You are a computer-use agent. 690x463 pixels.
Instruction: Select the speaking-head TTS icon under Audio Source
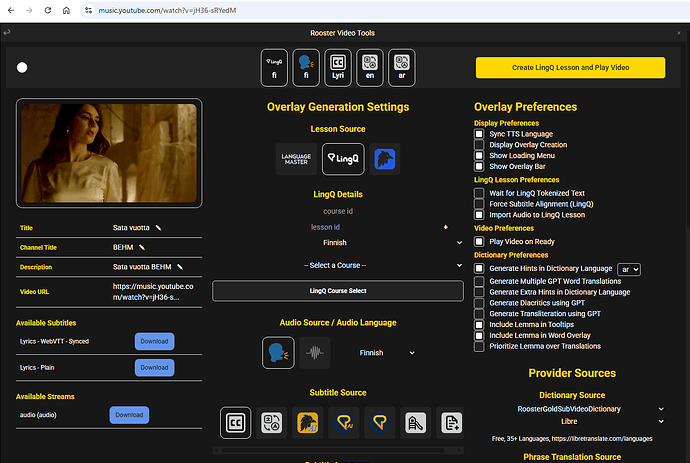coord(278,353)
